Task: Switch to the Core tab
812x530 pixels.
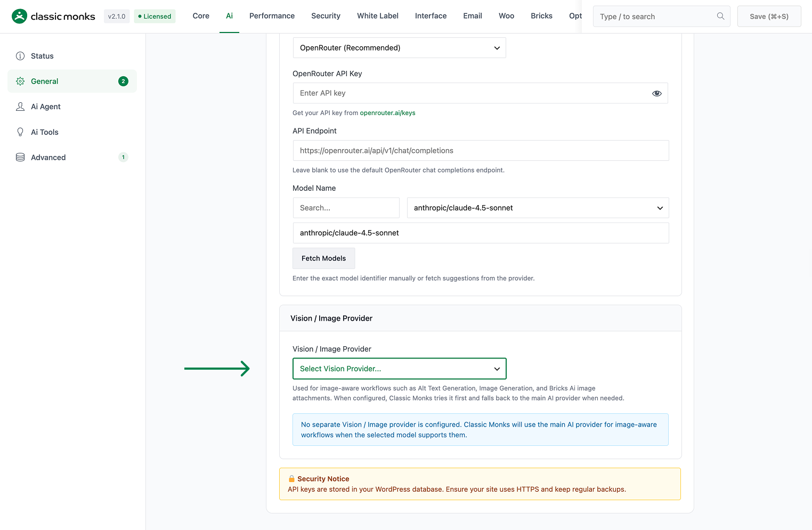Action: point(201,16)
